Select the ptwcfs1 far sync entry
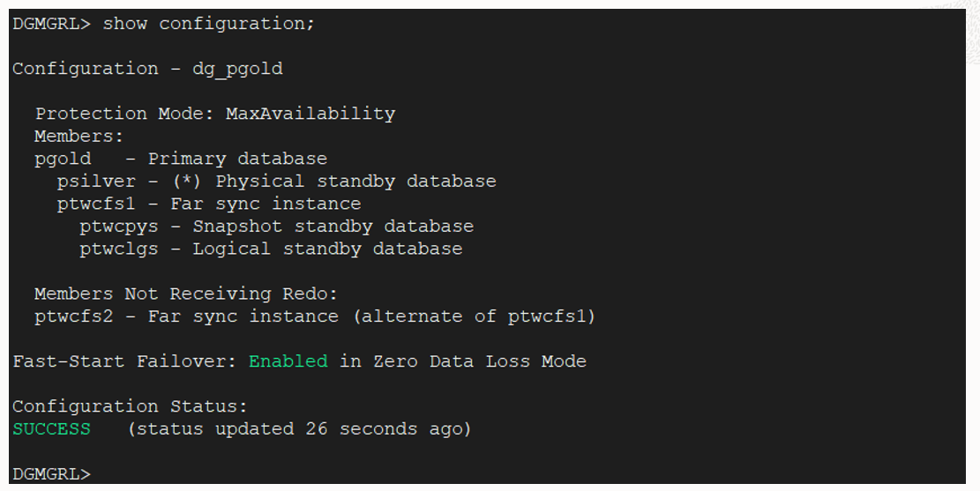 (209, 205)
